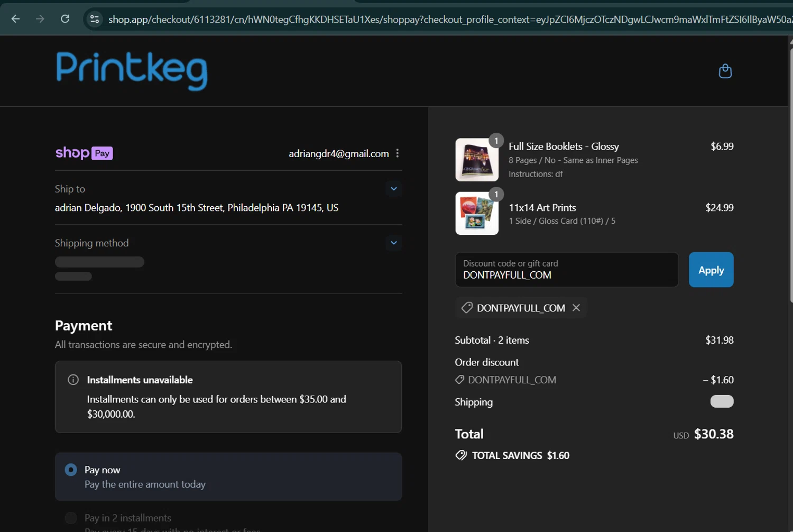Open the shopping bag cart icon

725,71
